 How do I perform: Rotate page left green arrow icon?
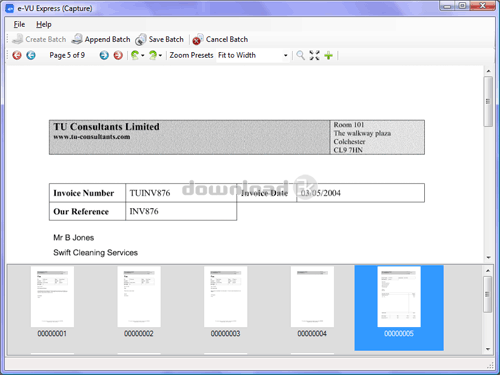coord(135,55)
